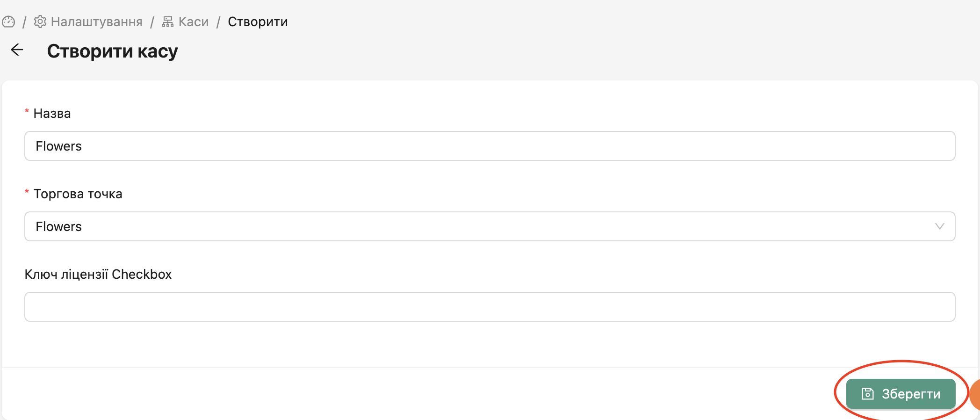Click the floppy disk icon in Зберегти
Screen dimensions: 980x420
(x=868, y=394)
